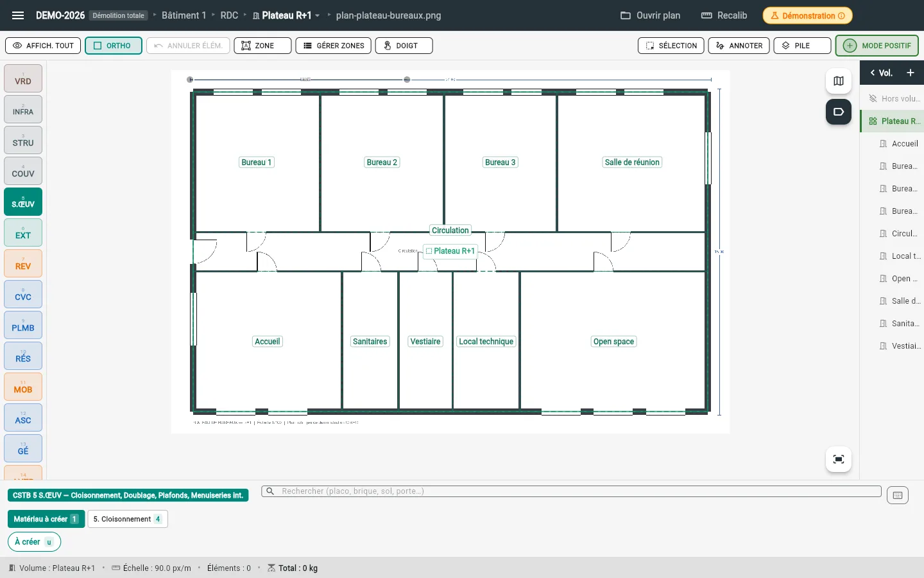Collapse the Vol. panel chevron
The image size is (924, 578).
point(873,73)
